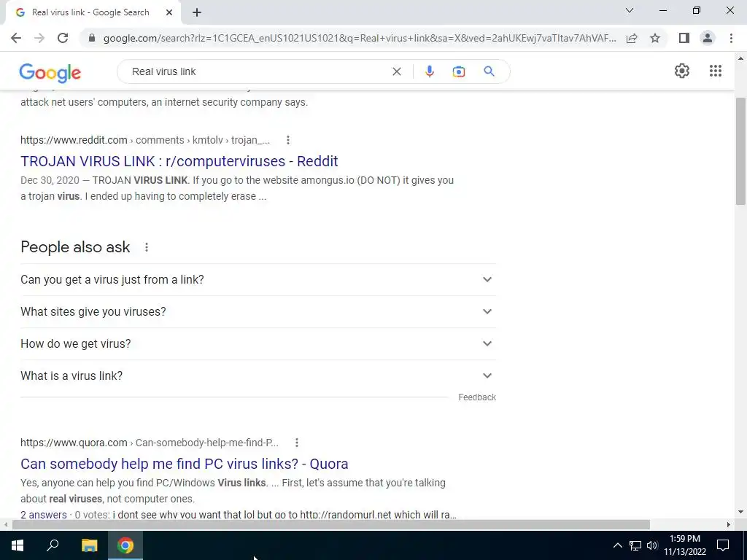Image resolution: width=747 pixels, height=560 pixels.
Task: Open File Explorer from taskbar
Action: pyautogui.click(x=89, y=545)
